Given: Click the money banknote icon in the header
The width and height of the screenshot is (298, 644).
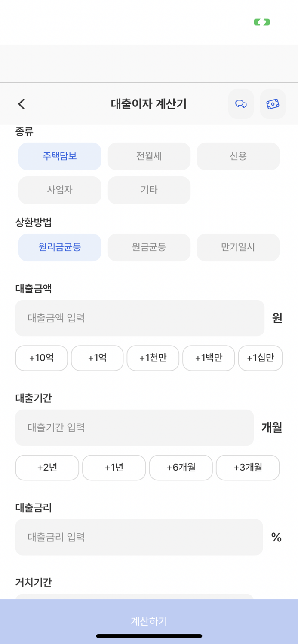Looking at the screenshot, I should click(x=272, y=104).
